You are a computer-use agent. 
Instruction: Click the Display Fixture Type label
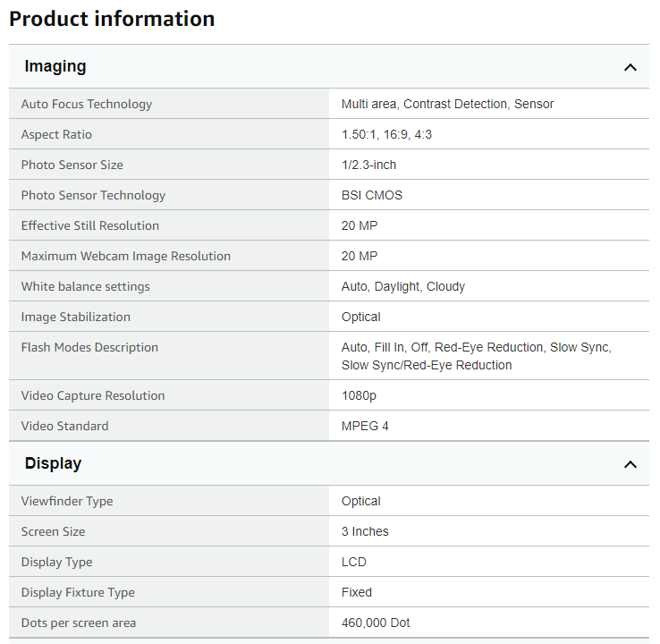78,593
